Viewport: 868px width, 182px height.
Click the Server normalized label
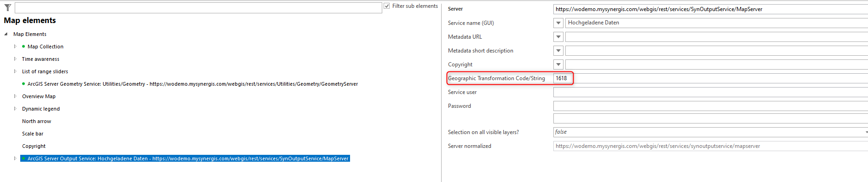tap(470, 146)
